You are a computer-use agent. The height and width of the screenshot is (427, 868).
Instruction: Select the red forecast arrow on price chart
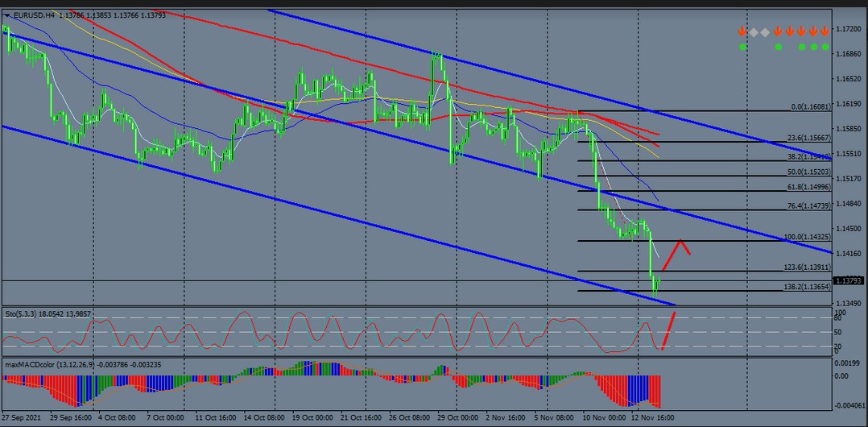[675, 248]
